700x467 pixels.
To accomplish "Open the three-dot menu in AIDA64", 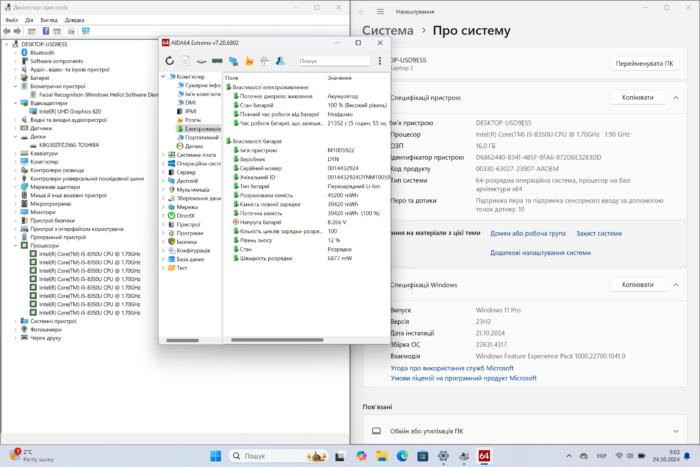I will [x=380, y=61].
